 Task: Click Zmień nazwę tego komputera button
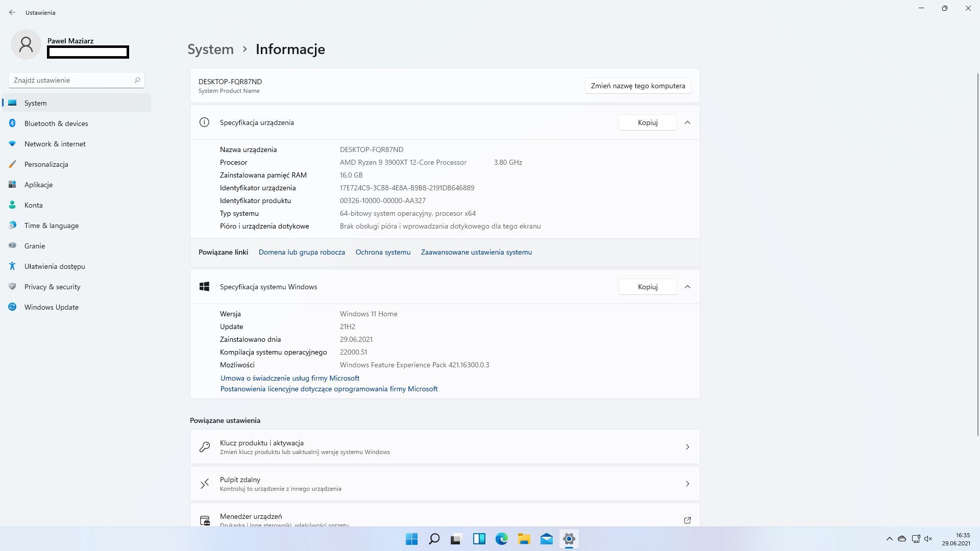coord(638,86)
